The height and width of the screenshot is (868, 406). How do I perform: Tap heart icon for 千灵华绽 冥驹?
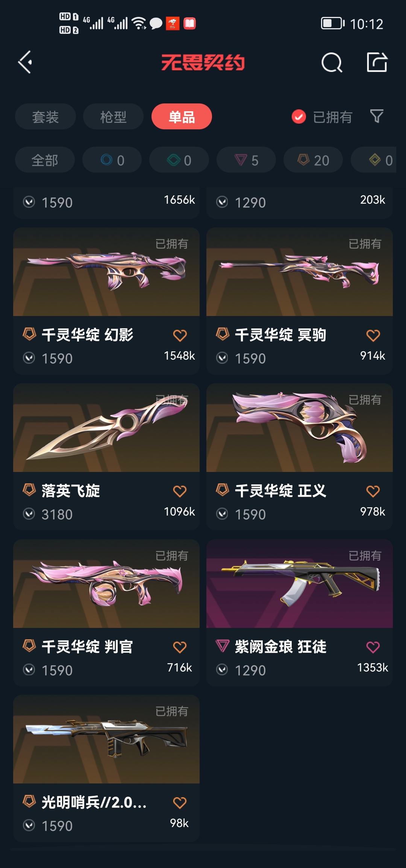click(x=373, y=335)
